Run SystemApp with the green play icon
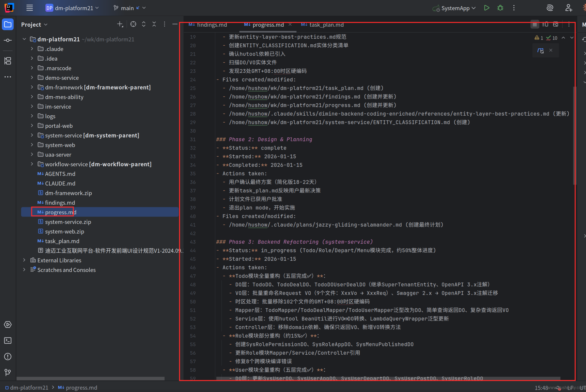This screenshot has width=586, height=392. point(487,8)
